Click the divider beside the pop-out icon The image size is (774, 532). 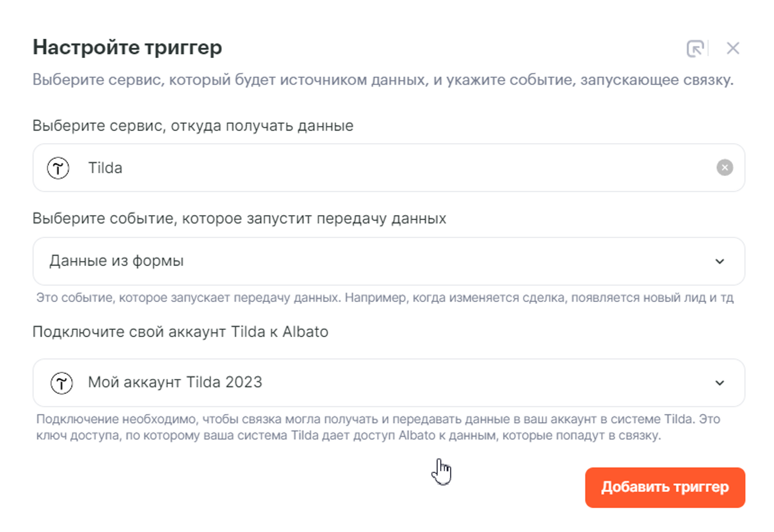[708, 48]
